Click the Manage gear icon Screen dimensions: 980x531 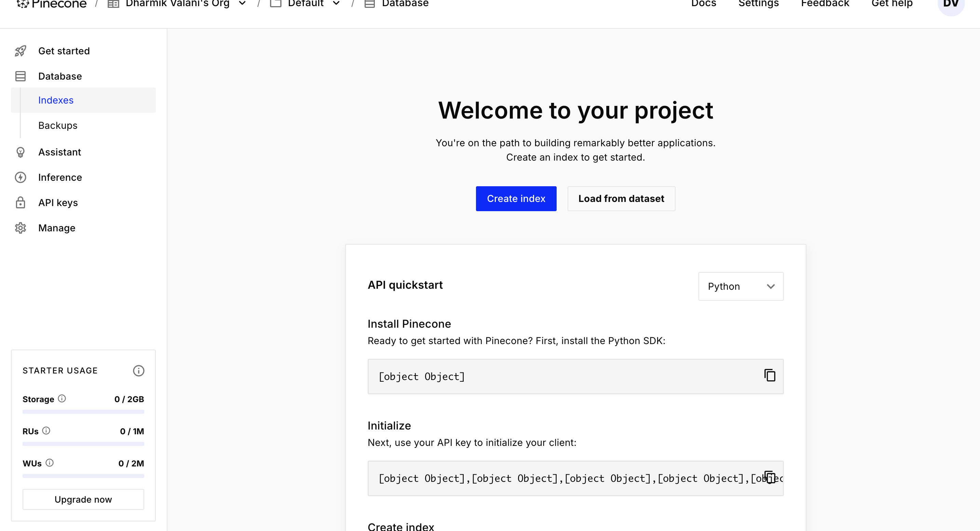coord(21,228)
